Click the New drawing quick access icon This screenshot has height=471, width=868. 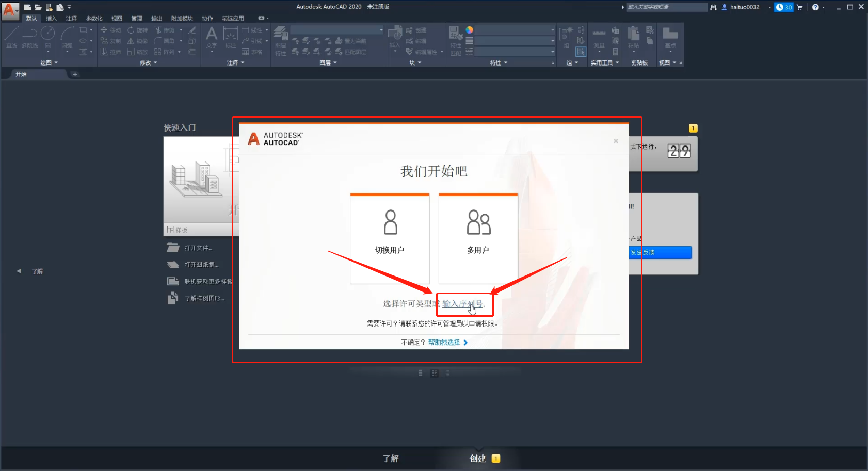point(27,7)
